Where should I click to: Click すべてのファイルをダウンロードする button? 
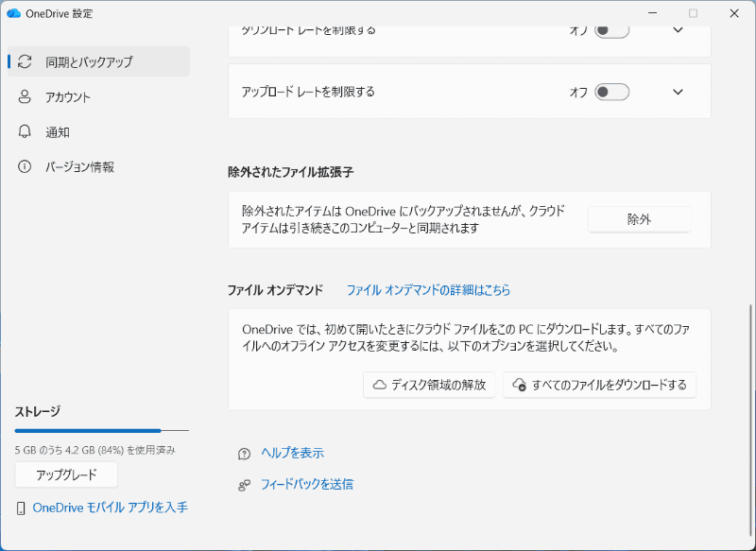tap(599, 385)
